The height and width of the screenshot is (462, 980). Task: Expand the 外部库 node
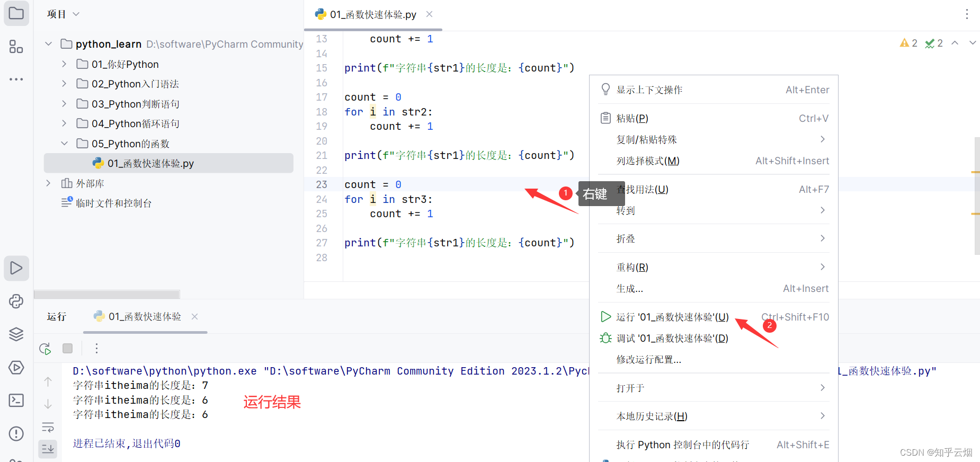(x=49, y=183)
